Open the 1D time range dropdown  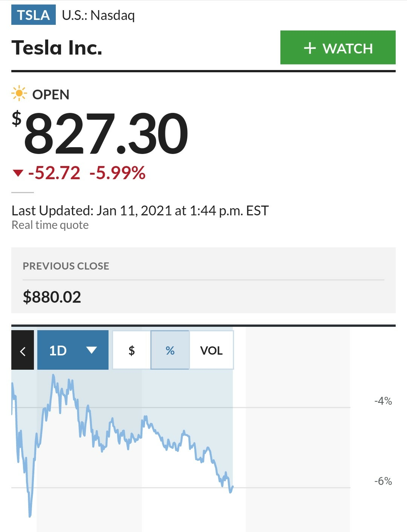click(73, 350)
